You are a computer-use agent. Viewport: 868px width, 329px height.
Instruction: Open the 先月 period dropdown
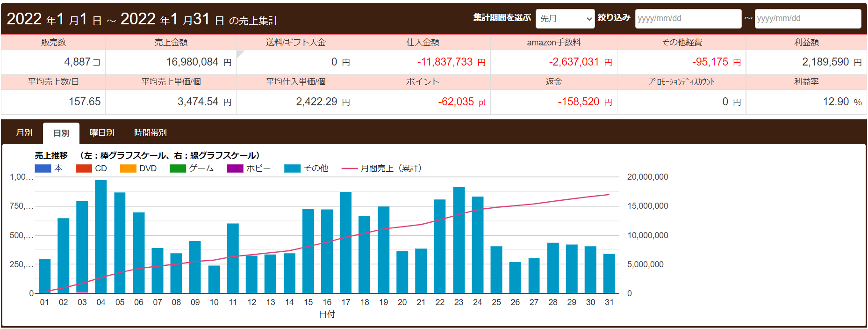pyautogui.click(x=565, y=19)
